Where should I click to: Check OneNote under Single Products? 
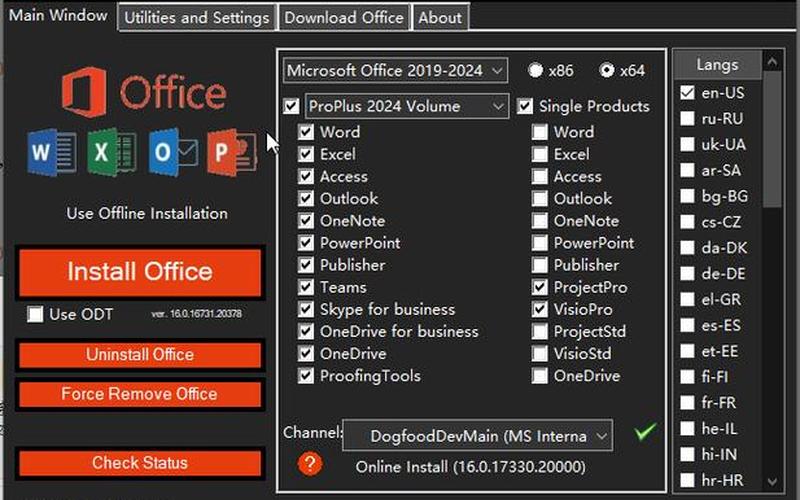[x=540, y=221]
